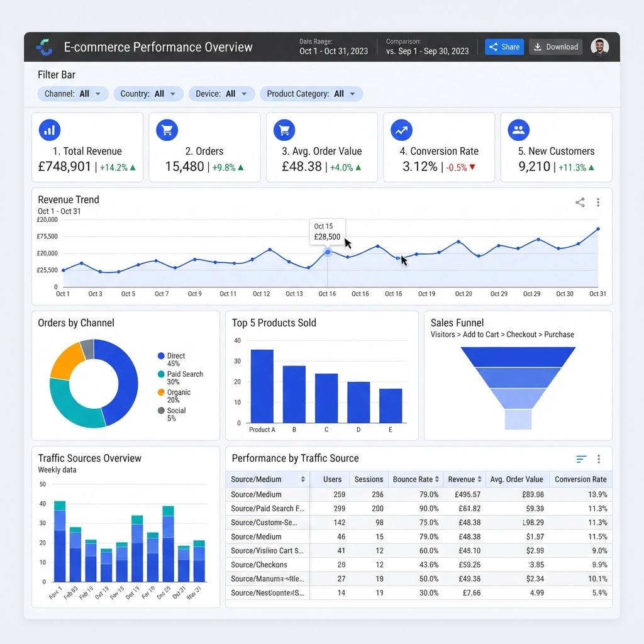Open the Channel filter dropdown
Image resolution: width=644 pixels, height=644 pixels.
(x=73, y=94)
